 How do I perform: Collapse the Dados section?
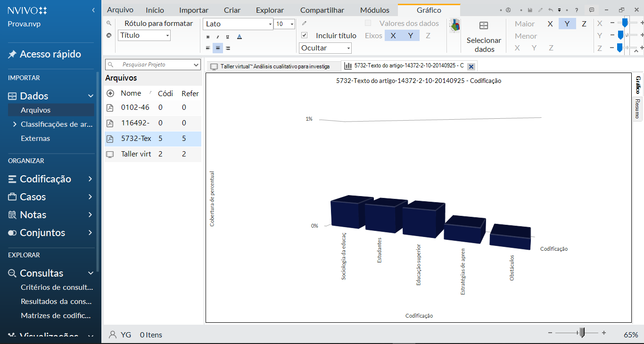click(x=91, y=96)
